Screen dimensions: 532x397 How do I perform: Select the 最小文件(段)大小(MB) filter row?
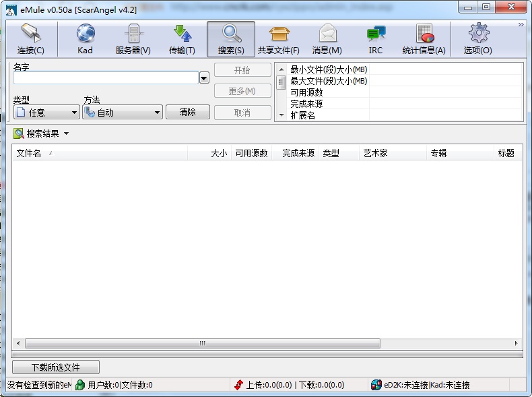[x=405, y=69]
